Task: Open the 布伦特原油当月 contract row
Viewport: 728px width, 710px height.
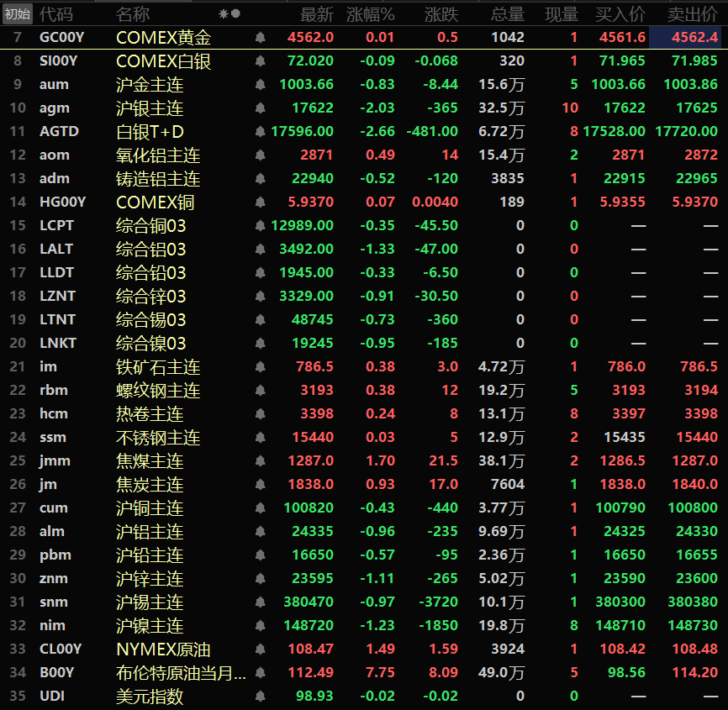Action: 181,673
